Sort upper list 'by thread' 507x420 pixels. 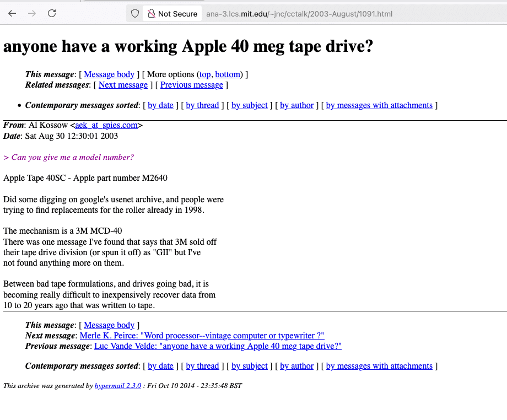[x=202, y=105]
